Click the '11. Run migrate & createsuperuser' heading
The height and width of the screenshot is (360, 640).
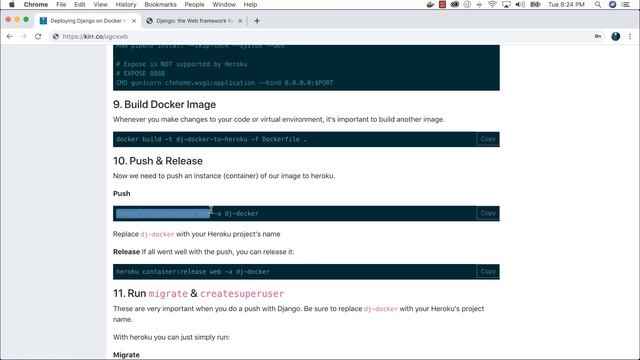pyautogui.click(x=198, y=293)
